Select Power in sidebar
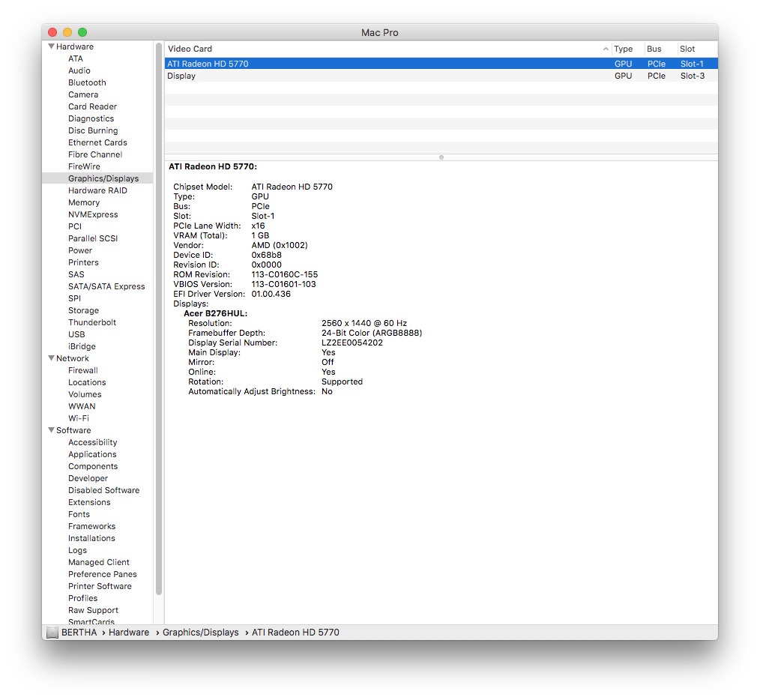760x700 pixels. click(x=80, y=250)
